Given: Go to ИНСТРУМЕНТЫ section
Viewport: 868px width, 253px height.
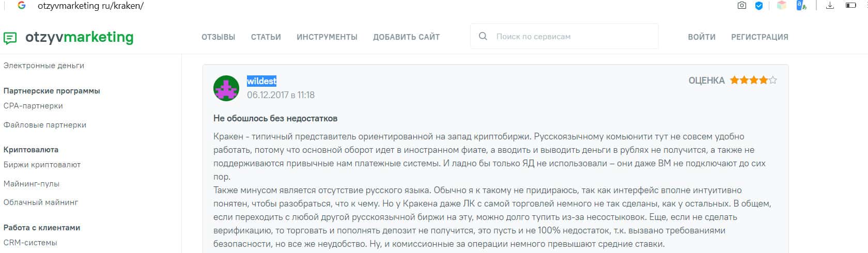Looking at the screenshot, I should 327,37.
